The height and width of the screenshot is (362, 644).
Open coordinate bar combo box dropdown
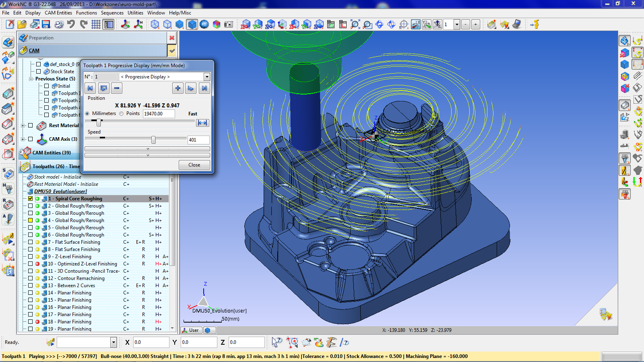(114, 342)
